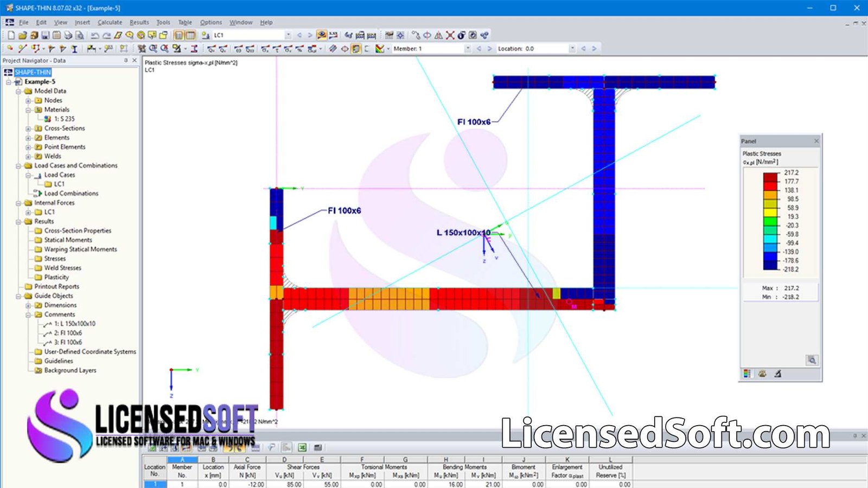Click the red X cross toolbar icon
The image size is (868, 488).
[450, 35]
